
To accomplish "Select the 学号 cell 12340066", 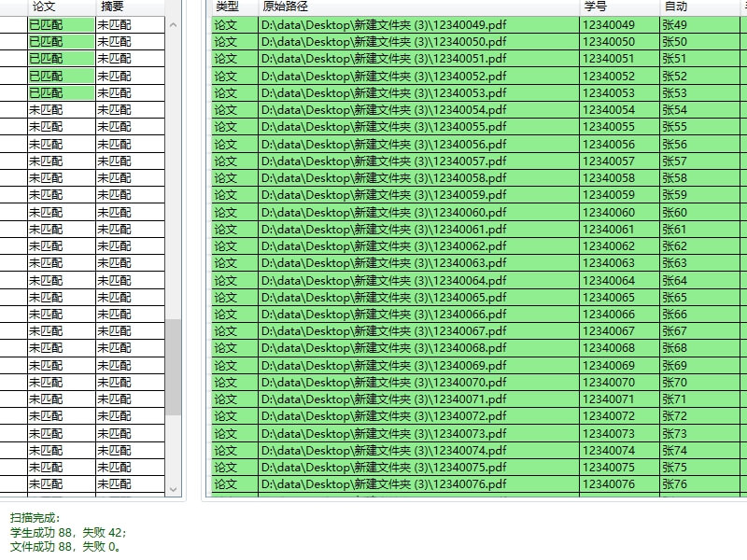I will click(x=608, y=315).
